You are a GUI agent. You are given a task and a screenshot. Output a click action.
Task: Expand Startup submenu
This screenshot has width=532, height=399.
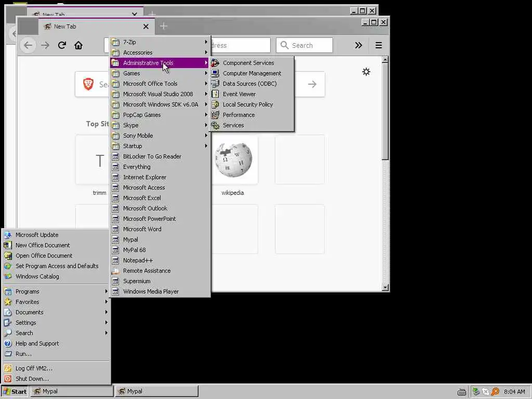coord(160,146)
